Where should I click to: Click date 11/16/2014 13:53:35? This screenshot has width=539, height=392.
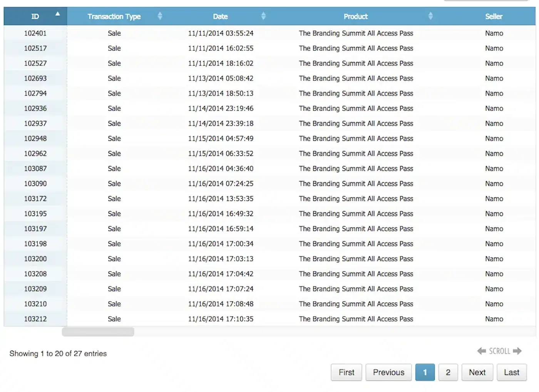221,198
